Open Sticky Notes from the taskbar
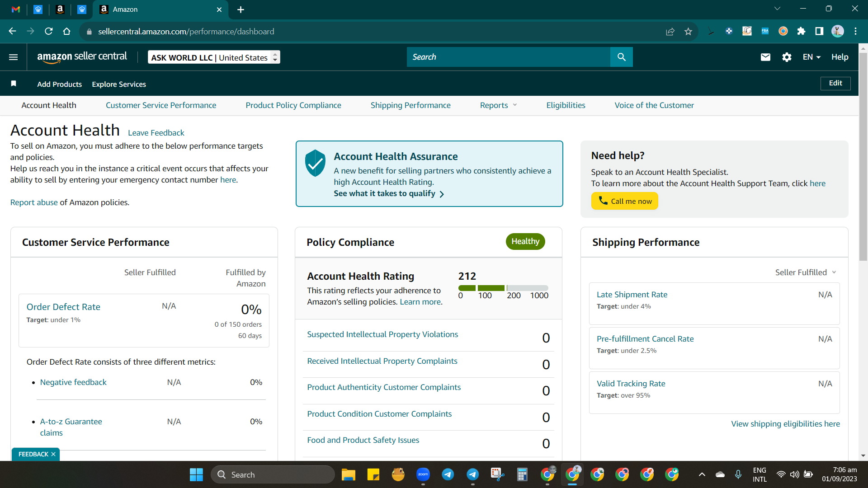Viewport: 868px width, 488px height. click(373, 474)
